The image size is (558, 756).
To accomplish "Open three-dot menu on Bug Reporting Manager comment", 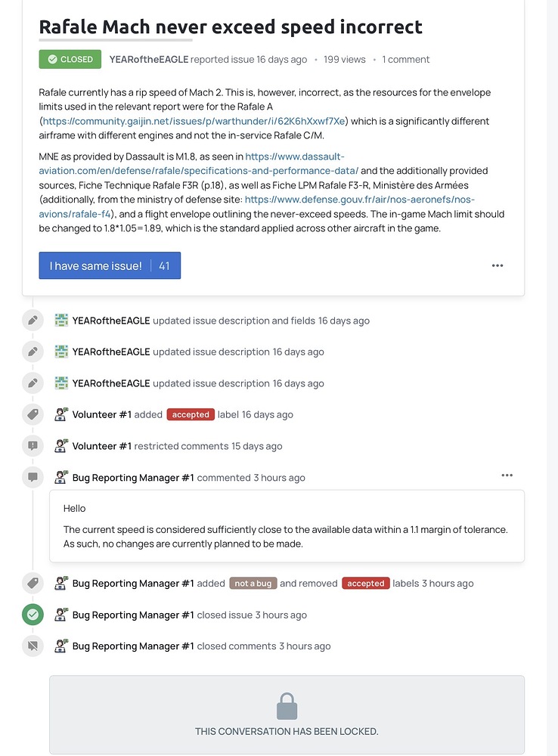I will point(507,476).
